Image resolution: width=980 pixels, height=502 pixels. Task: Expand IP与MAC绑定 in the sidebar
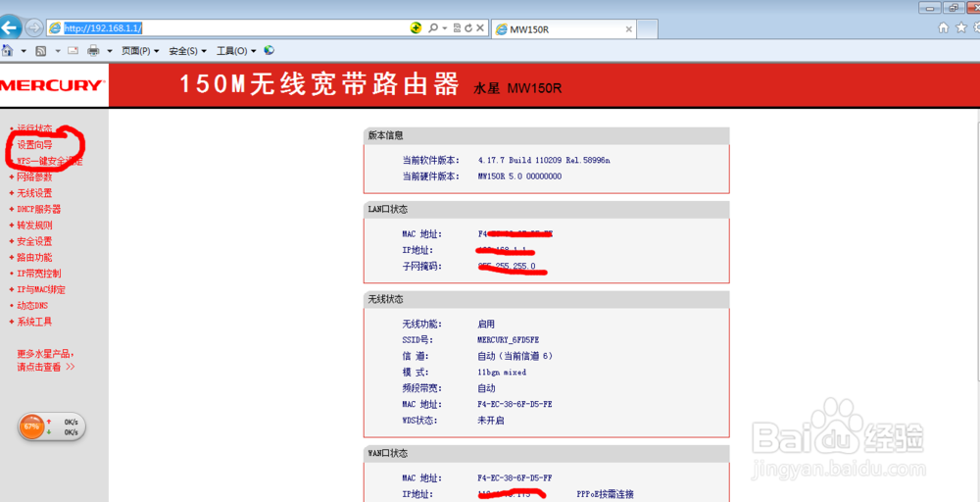tap(41, 290)
